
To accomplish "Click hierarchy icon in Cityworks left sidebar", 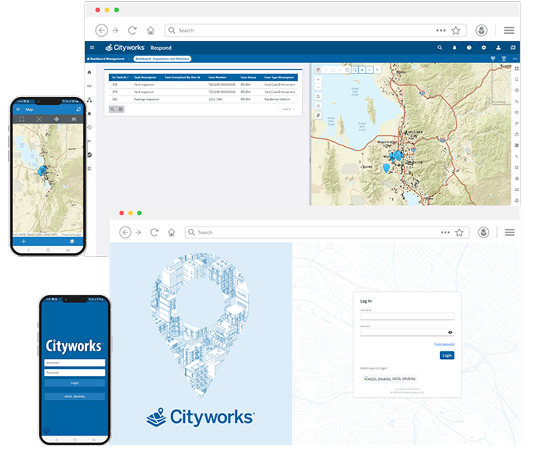I will pos(89,100).
